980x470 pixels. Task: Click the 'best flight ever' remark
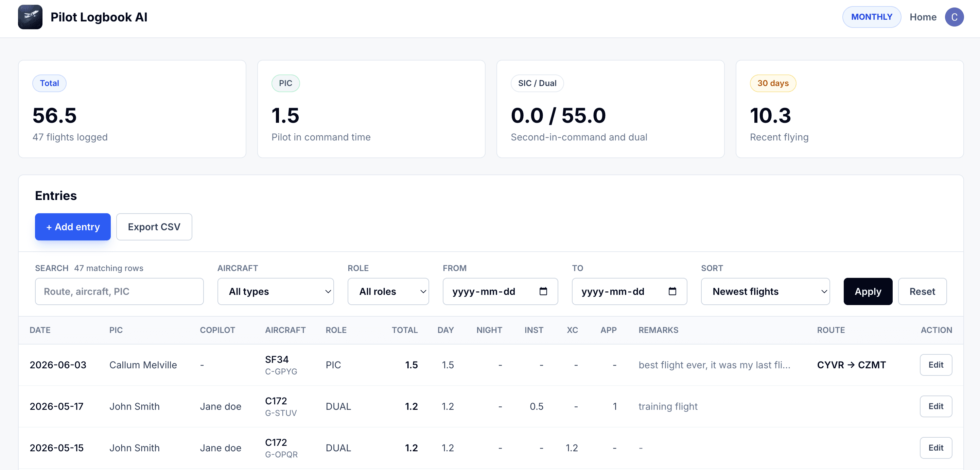[x=714, y=365]
